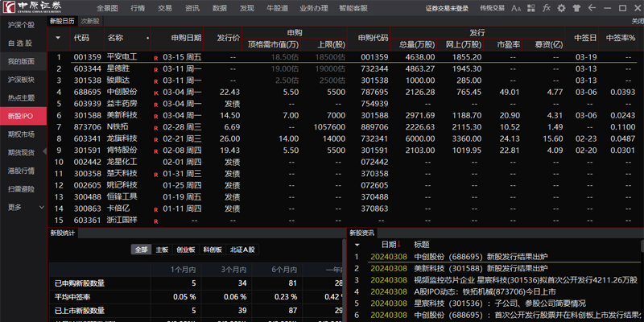Sort by the 中签率% column header

pos(621,38)
